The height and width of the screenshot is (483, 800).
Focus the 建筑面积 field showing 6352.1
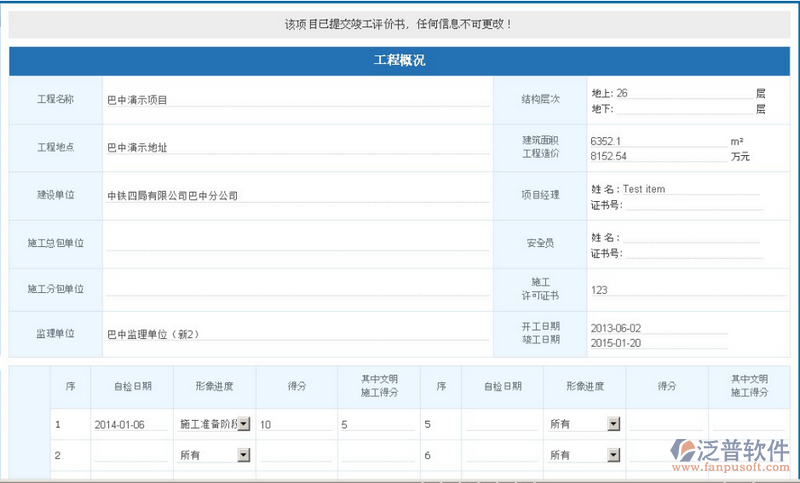tap(658, 141)
